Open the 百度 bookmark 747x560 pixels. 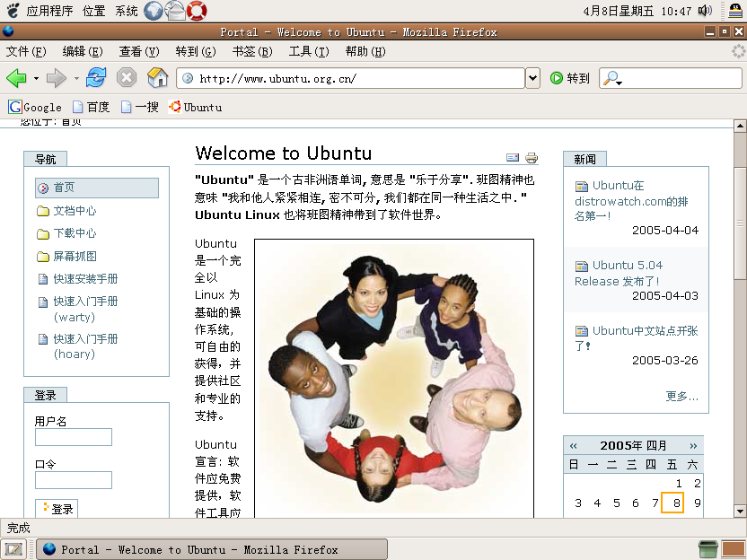91,107
